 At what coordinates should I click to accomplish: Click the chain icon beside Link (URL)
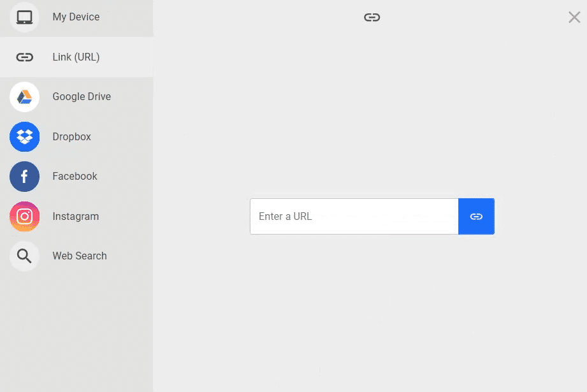pyautogui.click(x=24, y=57)
